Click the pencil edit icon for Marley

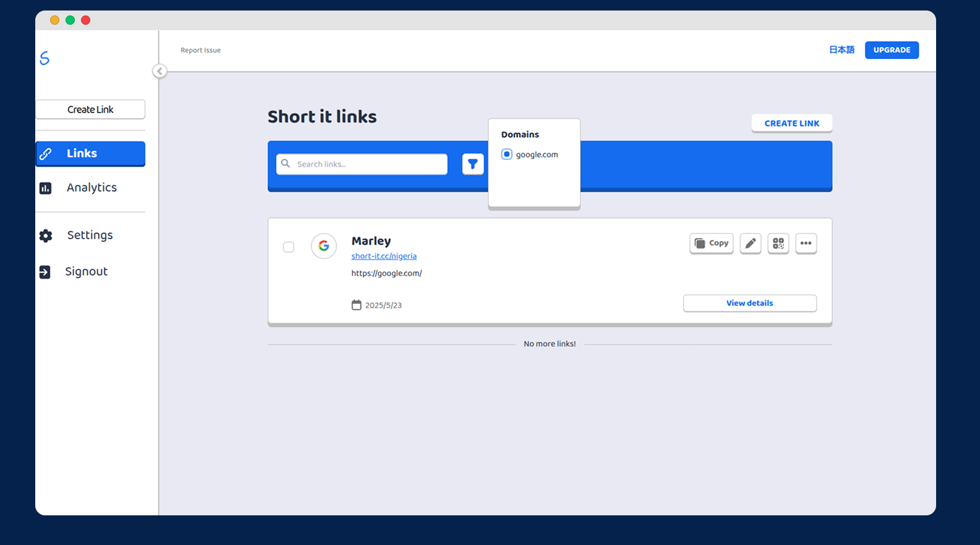point(750,243)
